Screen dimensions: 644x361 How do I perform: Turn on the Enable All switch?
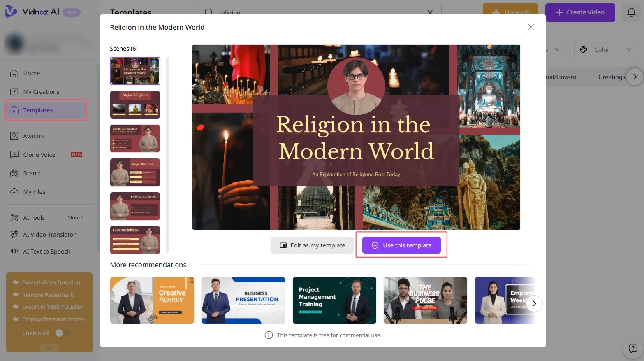[63, 333]
